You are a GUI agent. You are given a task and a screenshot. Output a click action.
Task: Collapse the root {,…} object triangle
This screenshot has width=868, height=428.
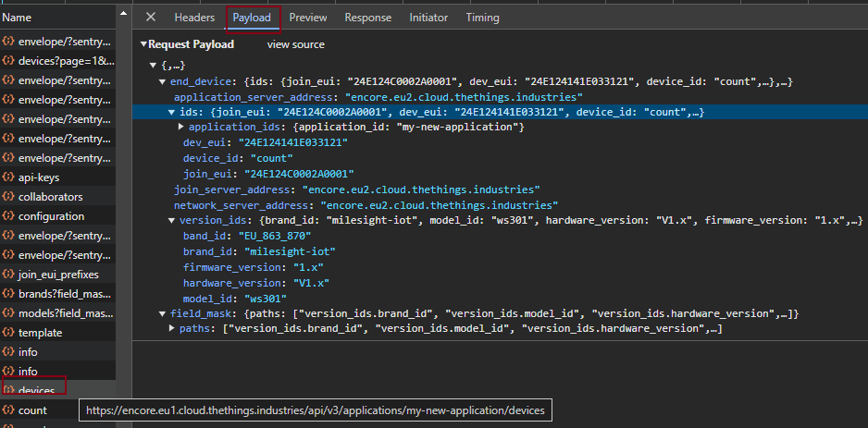coord(154,66)
